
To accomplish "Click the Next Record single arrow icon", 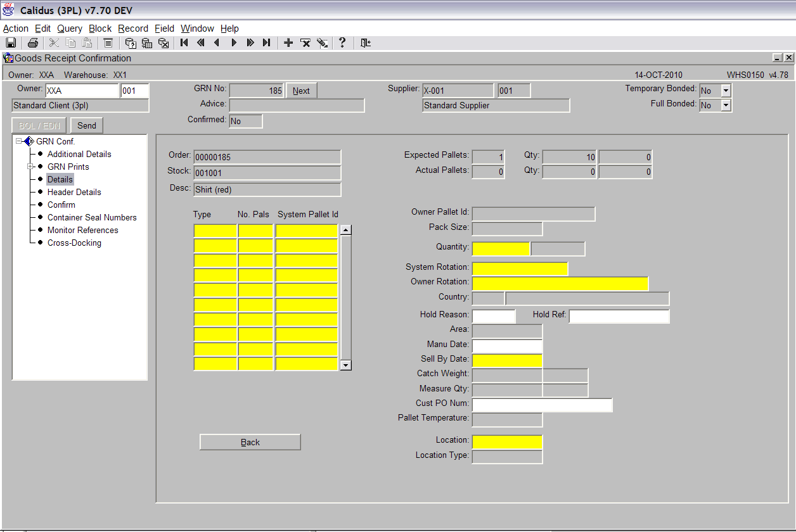I will (234, 43).
